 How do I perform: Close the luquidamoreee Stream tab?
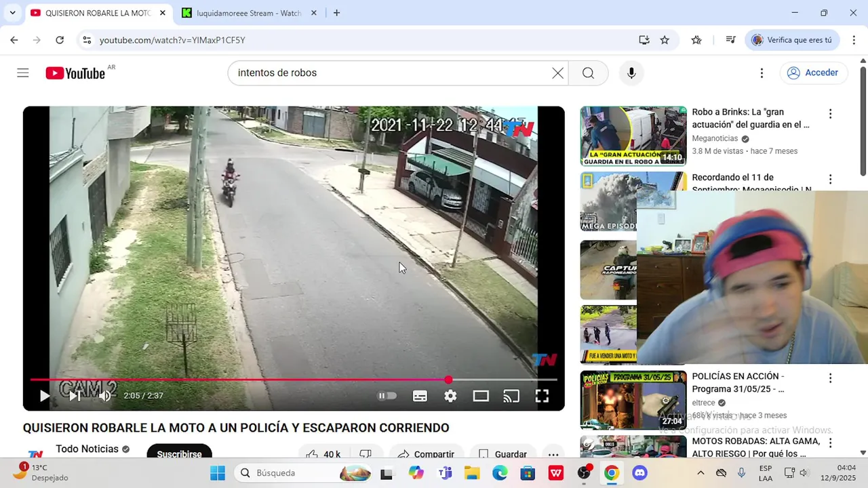click(314, 13)
